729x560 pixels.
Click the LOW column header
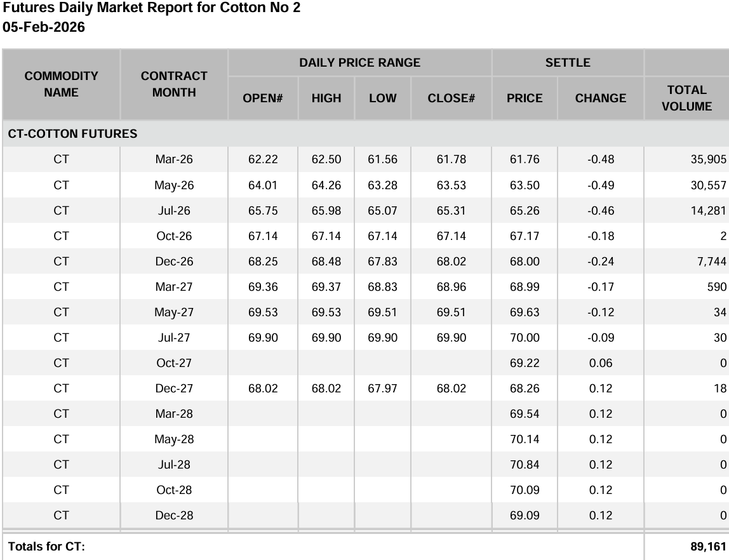click(382, 98)
